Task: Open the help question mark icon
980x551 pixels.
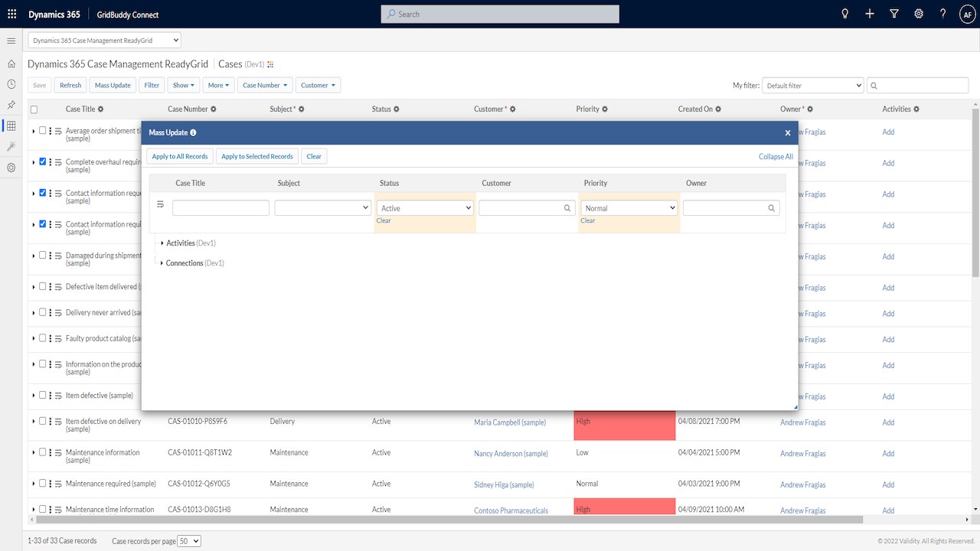Action: (943, 14)
